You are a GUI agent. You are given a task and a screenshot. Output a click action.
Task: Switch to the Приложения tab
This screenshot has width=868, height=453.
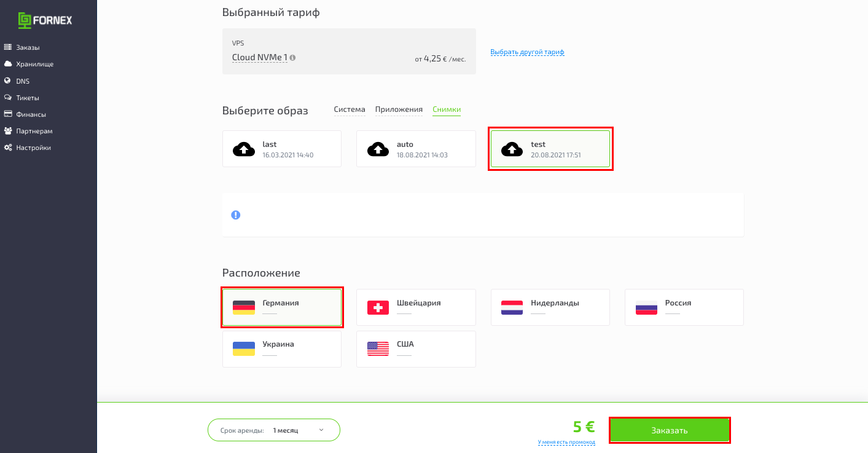[399, 109]
